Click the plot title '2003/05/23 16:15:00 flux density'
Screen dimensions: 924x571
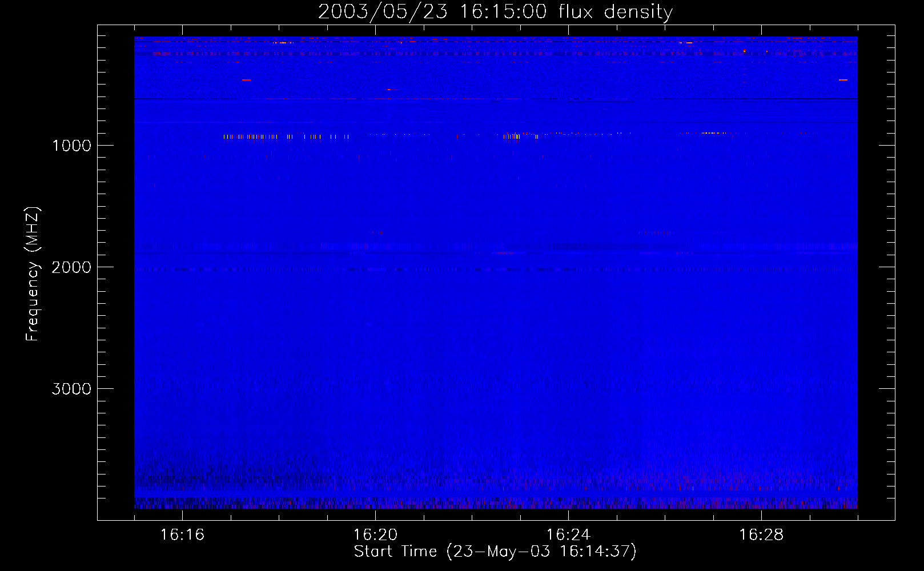pyautogui.click(x=495, y=12)
